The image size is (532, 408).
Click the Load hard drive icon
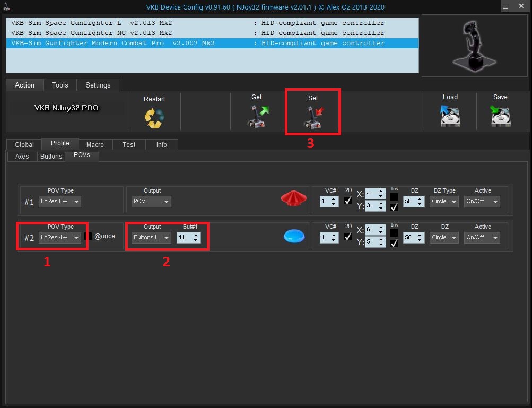coord(450,116)
